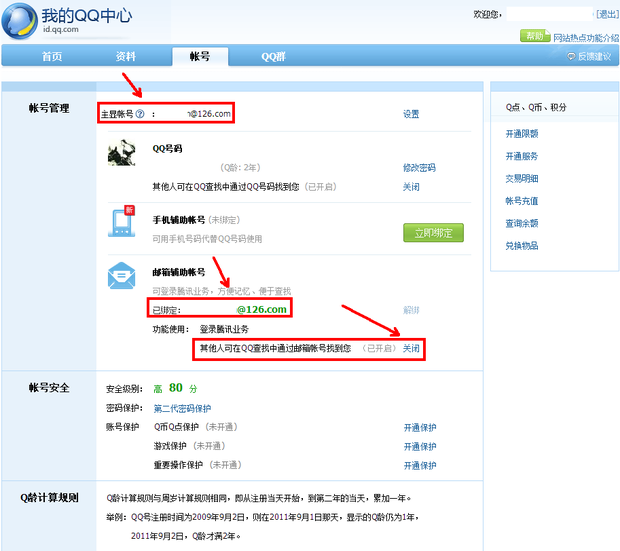
Task: Click the green 帮助 button
Action: pos(534,37)
